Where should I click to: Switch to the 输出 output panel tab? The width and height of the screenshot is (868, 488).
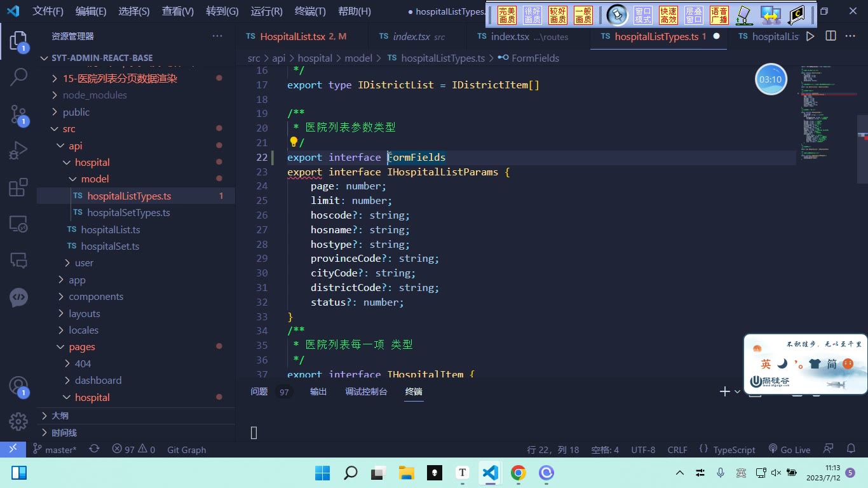(x=318, y=391)
